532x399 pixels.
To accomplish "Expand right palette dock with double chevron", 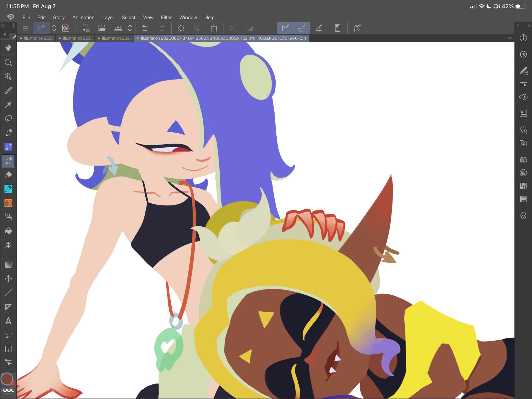I will coord(529,26).
